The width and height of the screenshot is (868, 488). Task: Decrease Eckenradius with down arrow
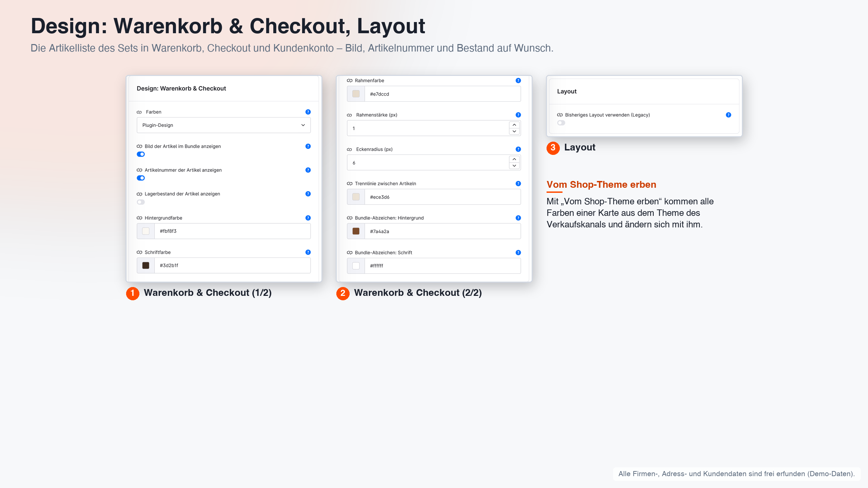pyautogui.click(x=514, y=166)
